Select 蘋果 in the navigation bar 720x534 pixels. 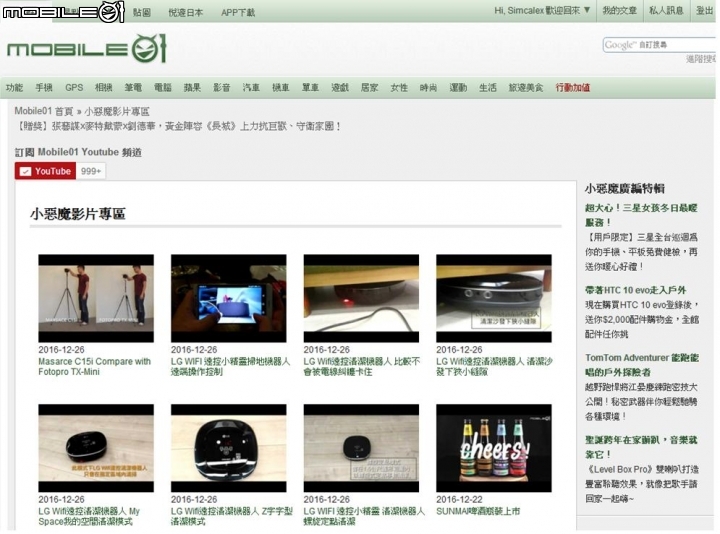click(192, 87)
